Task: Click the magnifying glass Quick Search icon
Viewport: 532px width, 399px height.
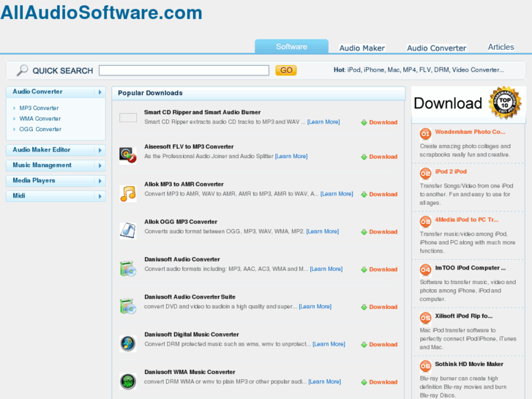Action: [23, 70]
